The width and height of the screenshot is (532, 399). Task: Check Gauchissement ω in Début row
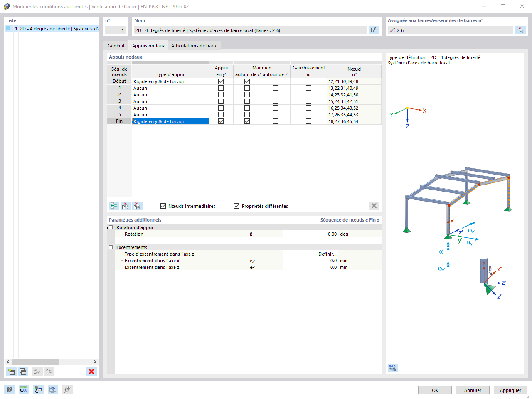coord(308,81)
